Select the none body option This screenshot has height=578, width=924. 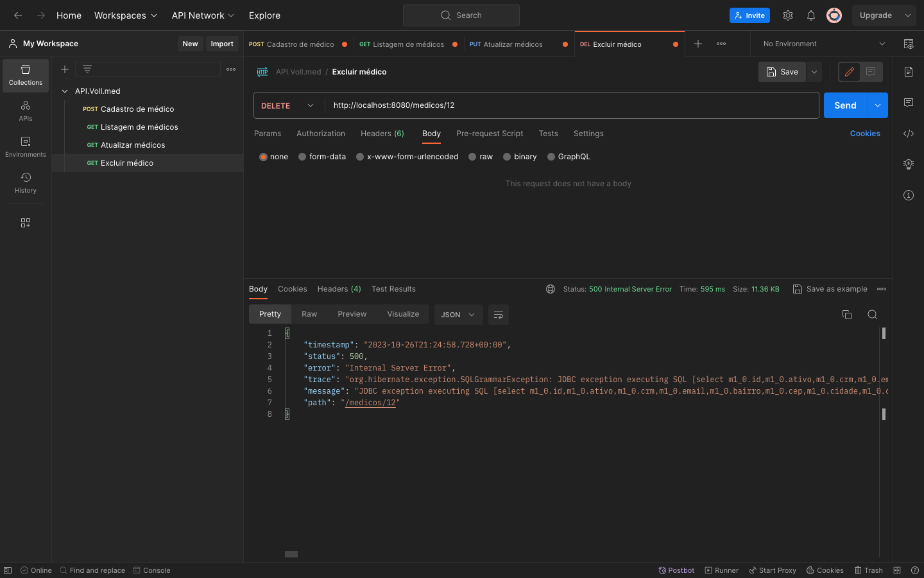pos(263,157)
